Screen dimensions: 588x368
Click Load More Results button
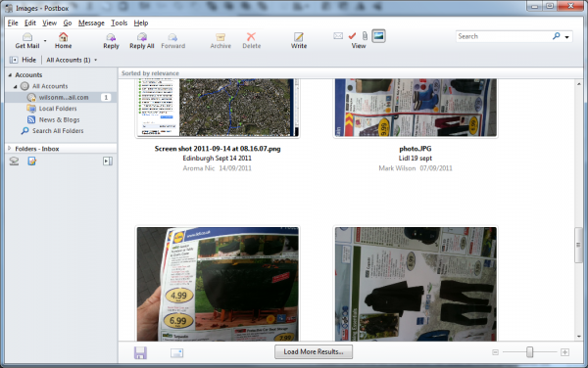click(x=314, y=352)
